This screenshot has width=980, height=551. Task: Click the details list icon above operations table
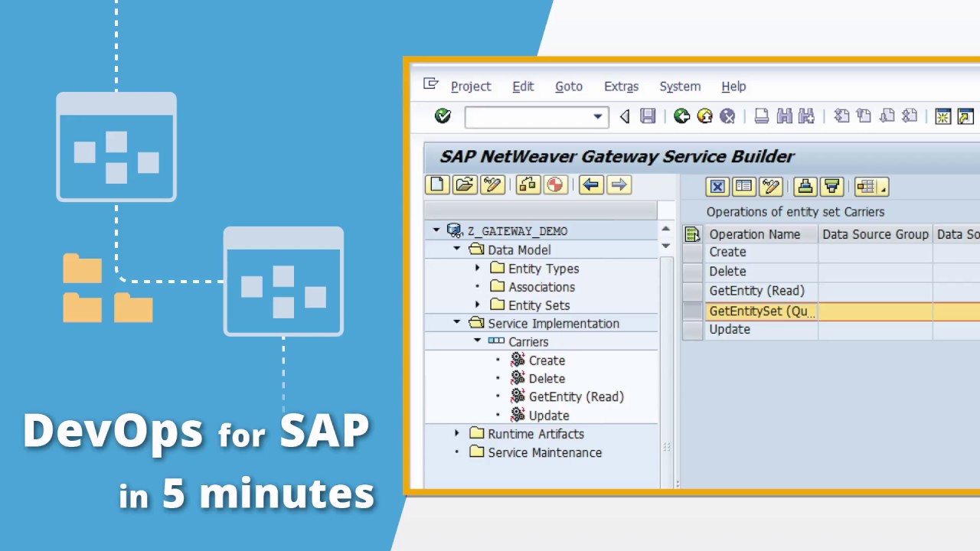pos(743,186)
